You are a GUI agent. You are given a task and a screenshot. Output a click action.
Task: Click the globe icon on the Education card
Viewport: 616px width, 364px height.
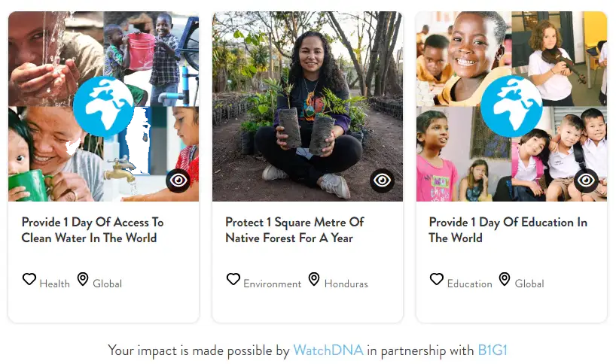tap(511, 106)
